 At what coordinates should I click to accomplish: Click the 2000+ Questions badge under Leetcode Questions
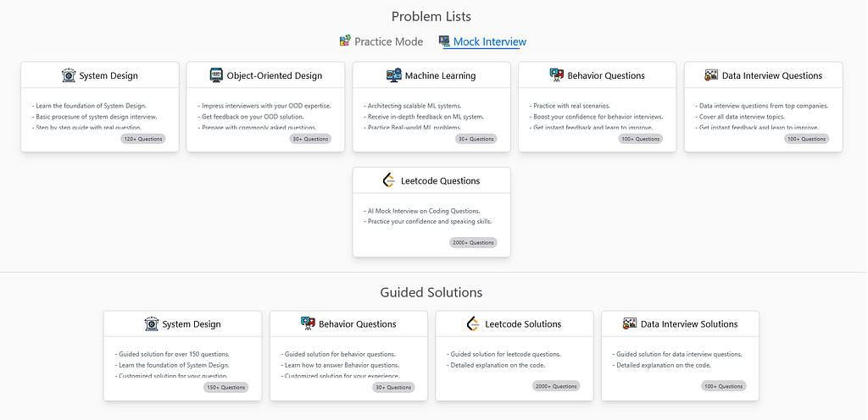click(473, 243)
